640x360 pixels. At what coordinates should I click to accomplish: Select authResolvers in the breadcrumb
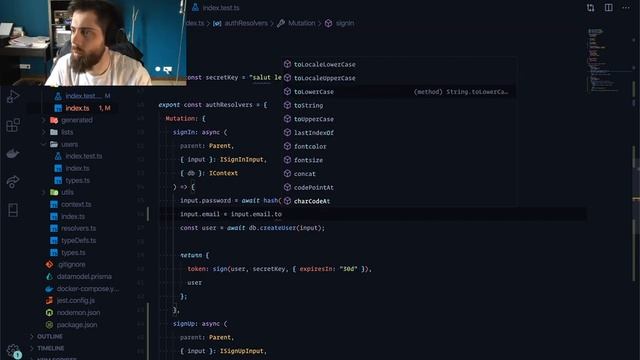[246, 23]
